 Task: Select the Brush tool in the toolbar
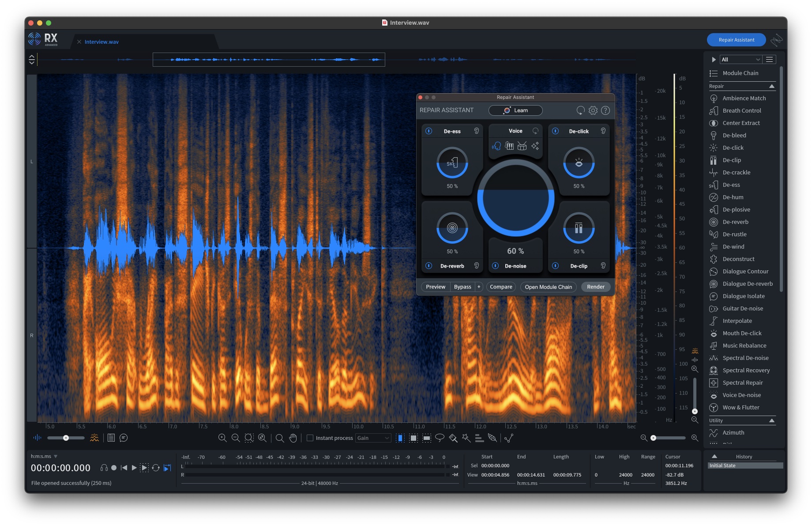click(x=453, y=438)
